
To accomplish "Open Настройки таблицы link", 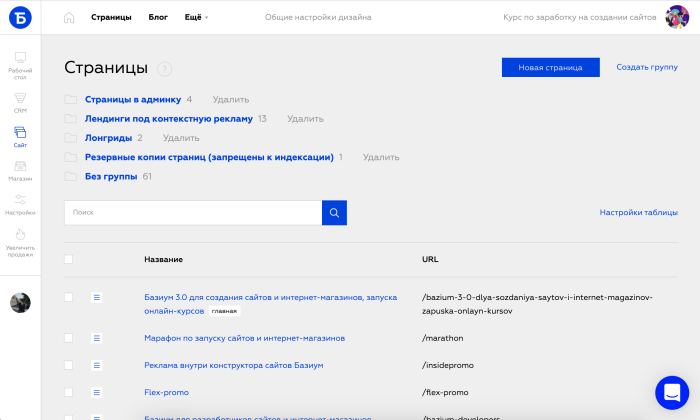I will point(638,212).
